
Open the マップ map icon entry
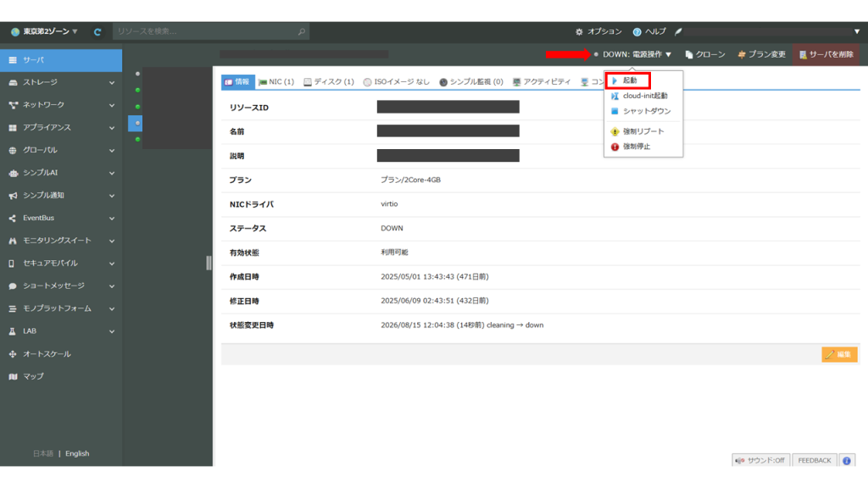[x=13, y=377]
